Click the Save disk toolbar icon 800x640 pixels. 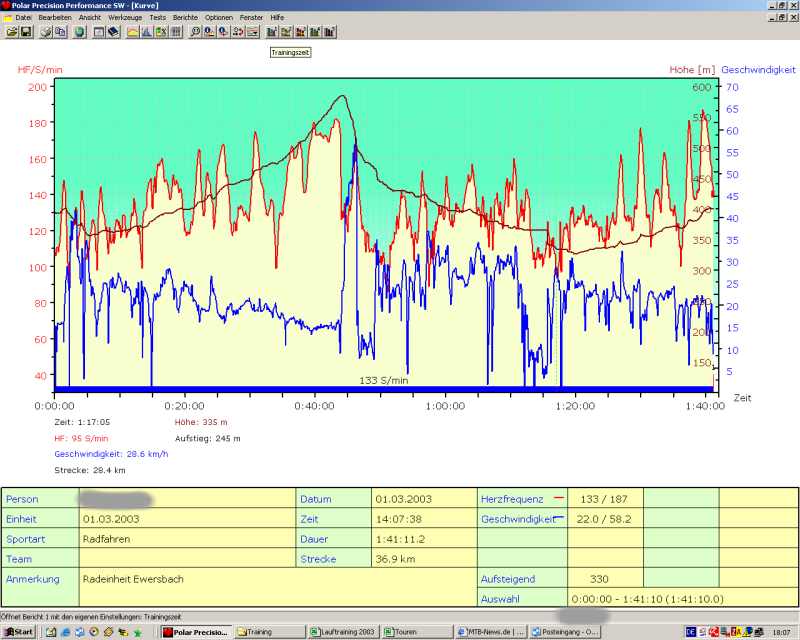(26, 32)
